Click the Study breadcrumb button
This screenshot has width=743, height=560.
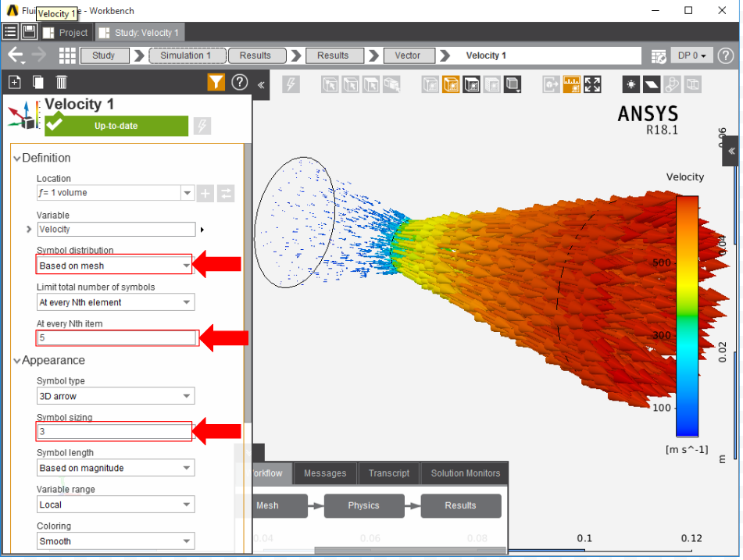coord(104,55)
